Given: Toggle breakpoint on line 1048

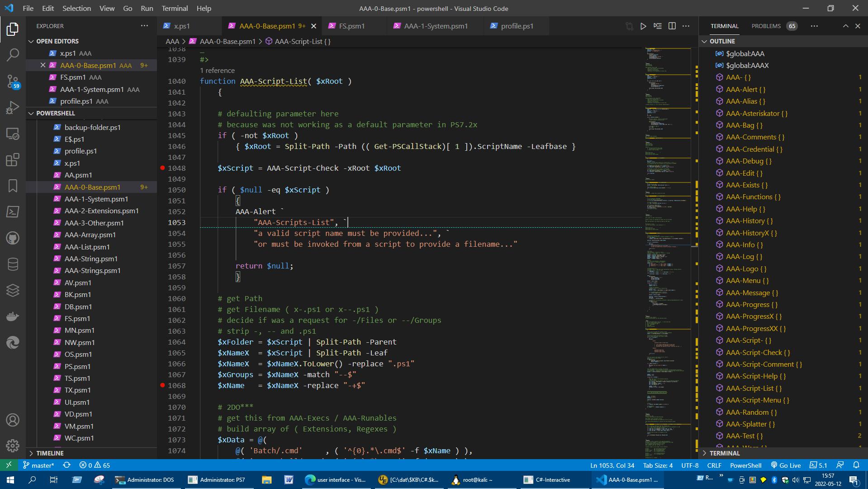Looking at the screenshot, I should click(162, 168).
